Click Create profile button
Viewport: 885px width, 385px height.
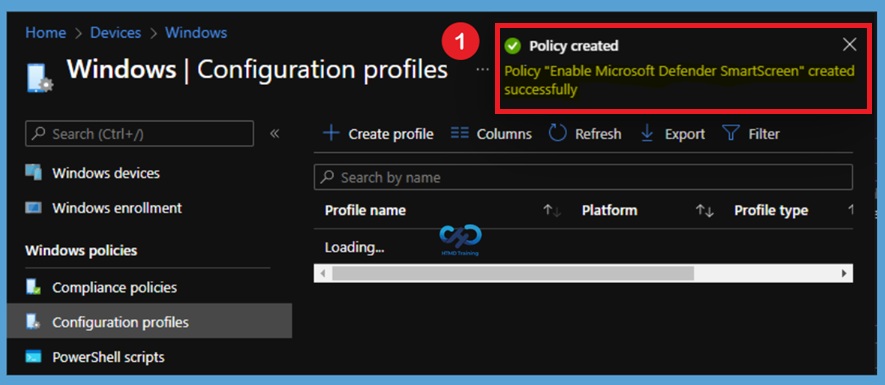coord(378,134)
